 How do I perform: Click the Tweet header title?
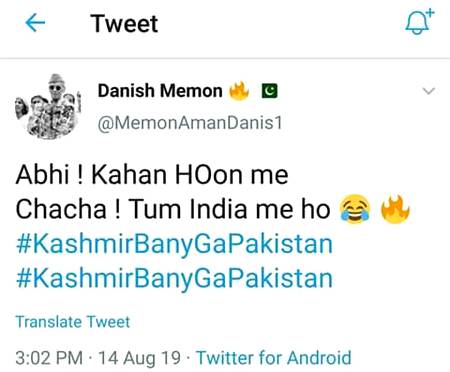coord(124,24)
